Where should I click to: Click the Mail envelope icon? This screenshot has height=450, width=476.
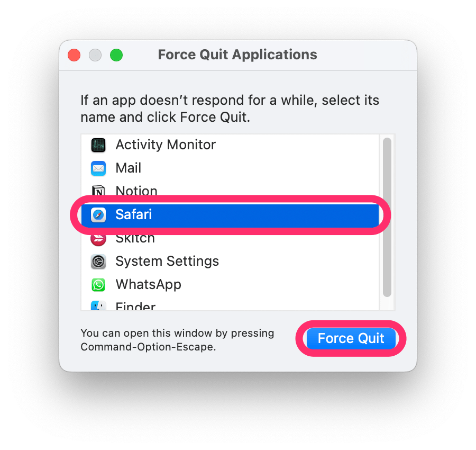tap(98, 168)
